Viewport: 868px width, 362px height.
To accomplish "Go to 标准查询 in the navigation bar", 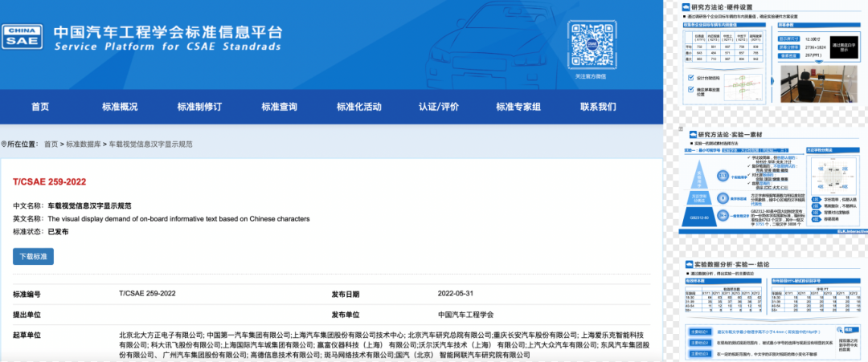I will [279, 108].
